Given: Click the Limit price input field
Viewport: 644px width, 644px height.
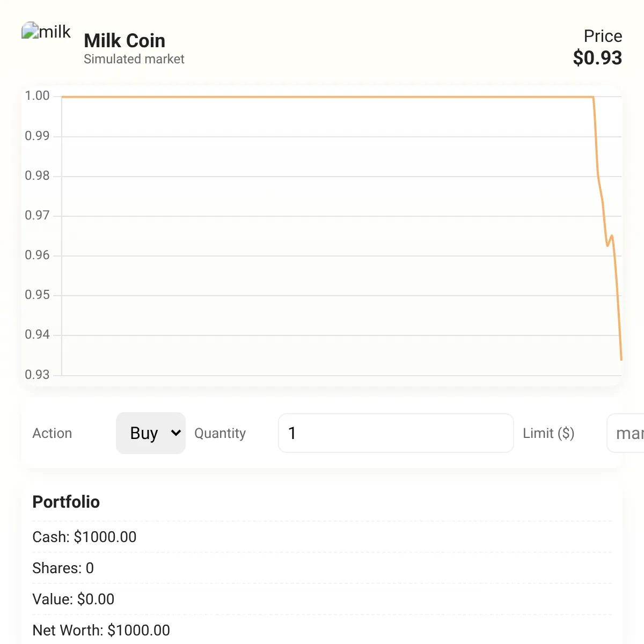Looking at the screenshot, I should point(626,433).
